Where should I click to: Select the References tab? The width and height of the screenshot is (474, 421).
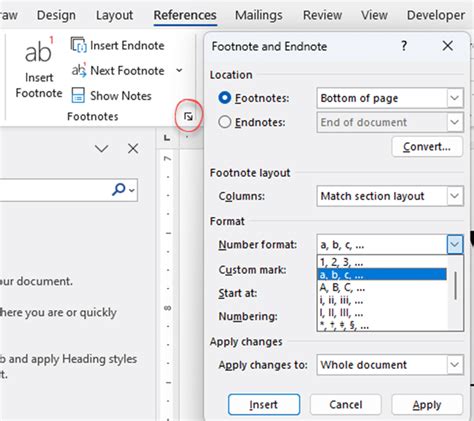[185, 15]
